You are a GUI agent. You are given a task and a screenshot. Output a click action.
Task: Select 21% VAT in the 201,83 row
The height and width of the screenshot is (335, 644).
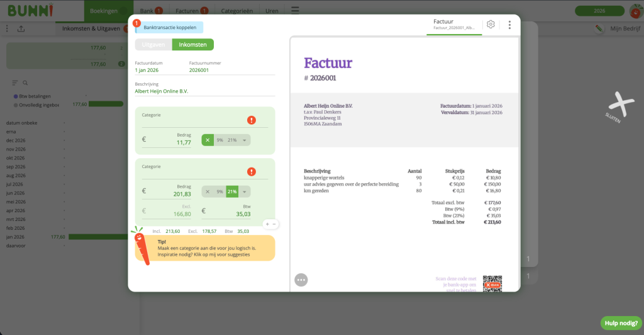tap(232, 191)
